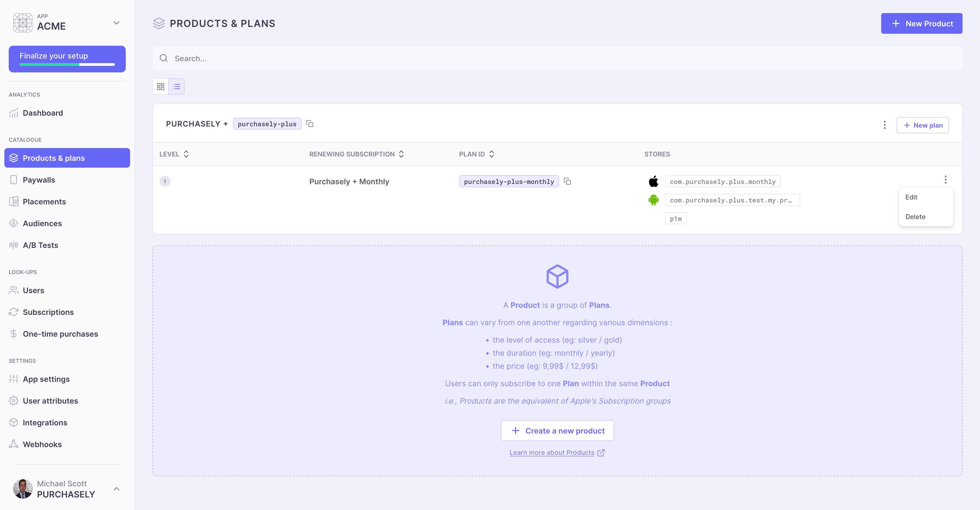Expand the ACME app selector

click(x=117, y=23)
